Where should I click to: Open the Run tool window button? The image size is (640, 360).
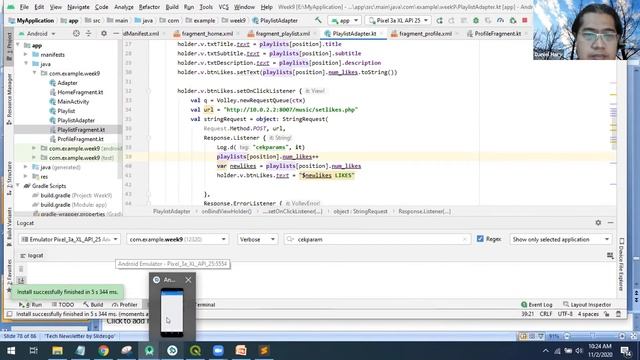[x=31, y=304]
